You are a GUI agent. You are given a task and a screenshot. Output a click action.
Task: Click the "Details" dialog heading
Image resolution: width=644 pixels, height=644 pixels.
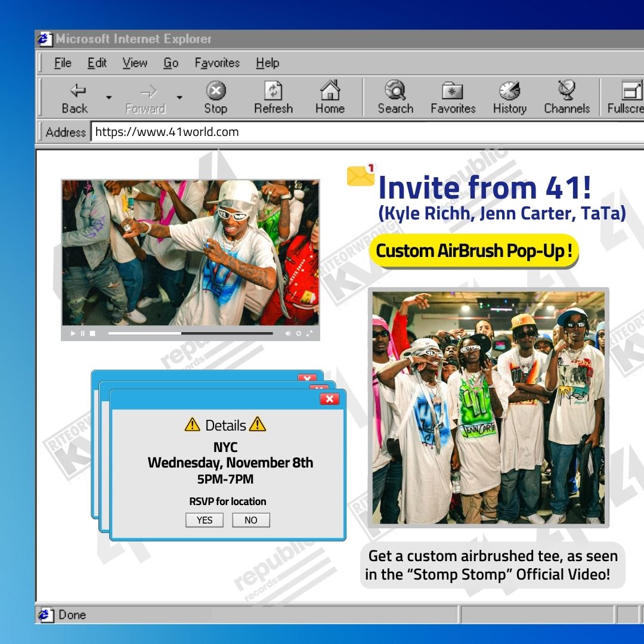click(x=225, y=426)
